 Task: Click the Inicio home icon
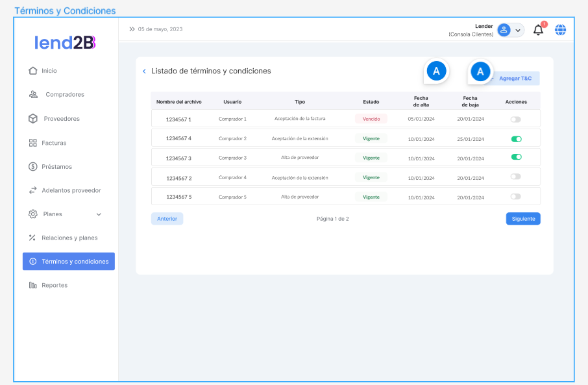[x=33, y=71]
